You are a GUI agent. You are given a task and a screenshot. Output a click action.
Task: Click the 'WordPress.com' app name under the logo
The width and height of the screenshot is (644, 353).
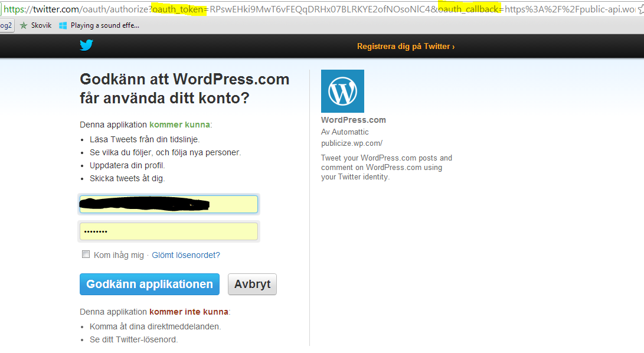tap(353, 120)
